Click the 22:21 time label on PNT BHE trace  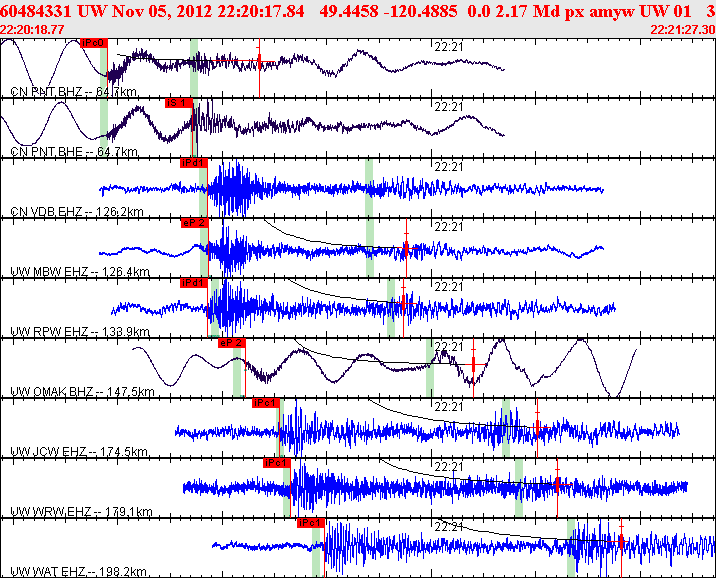(448, 107)
